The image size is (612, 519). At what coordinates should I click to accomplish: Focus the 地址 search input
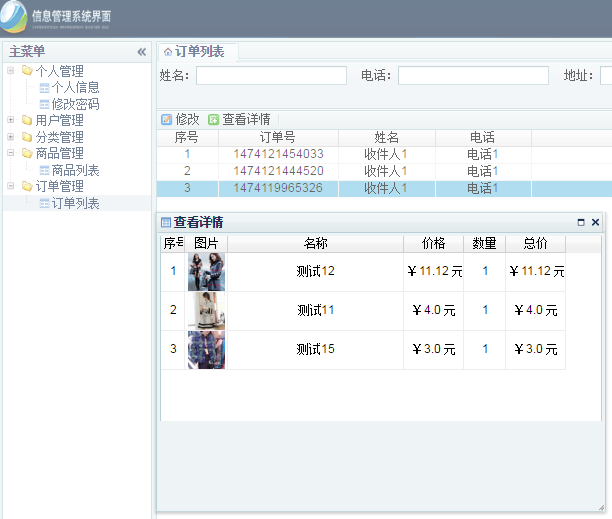(606, 75)
